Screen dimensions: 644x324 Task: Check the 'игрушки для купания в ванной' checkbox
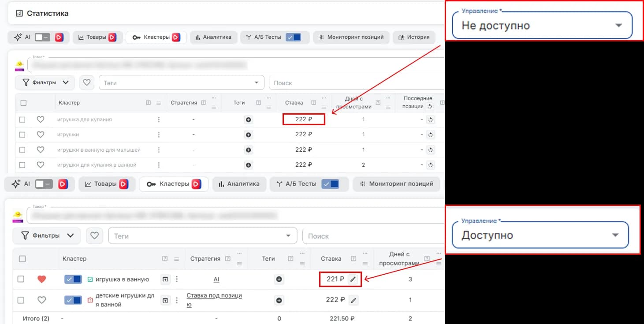coord(22,165)
